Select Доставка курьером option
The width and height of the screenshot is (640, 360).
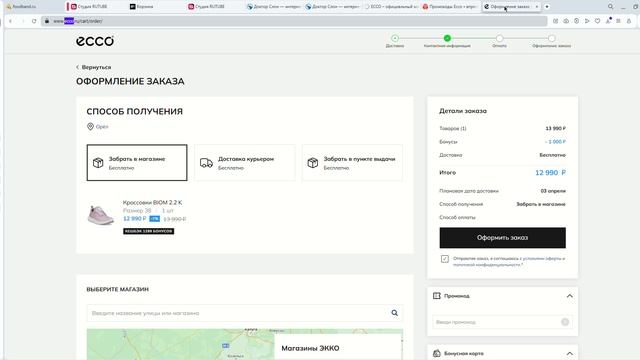(245, 162)
